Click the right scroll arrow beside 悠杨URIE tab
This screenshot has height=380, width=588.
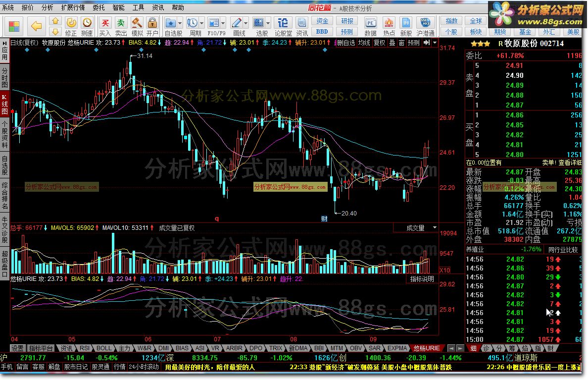460,348
